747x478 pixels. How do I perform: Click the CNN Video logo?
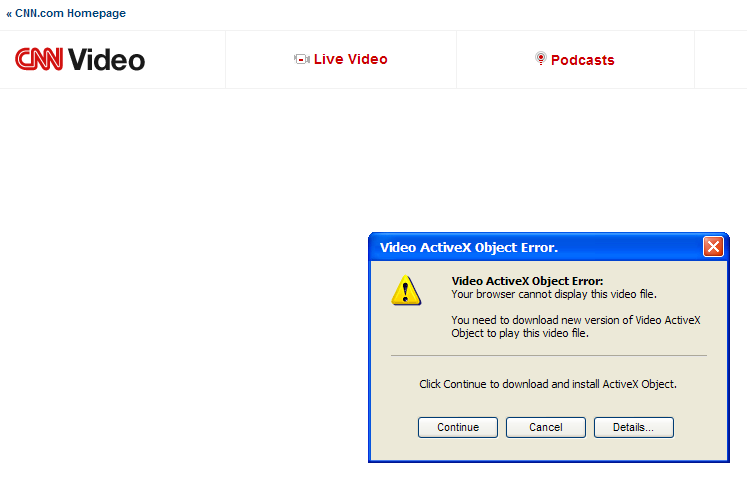[x=80, y=60]
